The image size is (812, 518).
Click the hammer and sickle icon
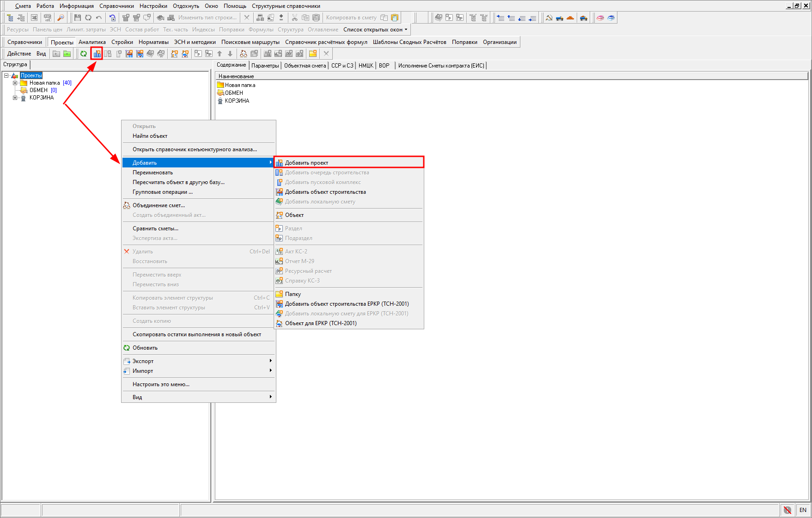pos(549,18)
